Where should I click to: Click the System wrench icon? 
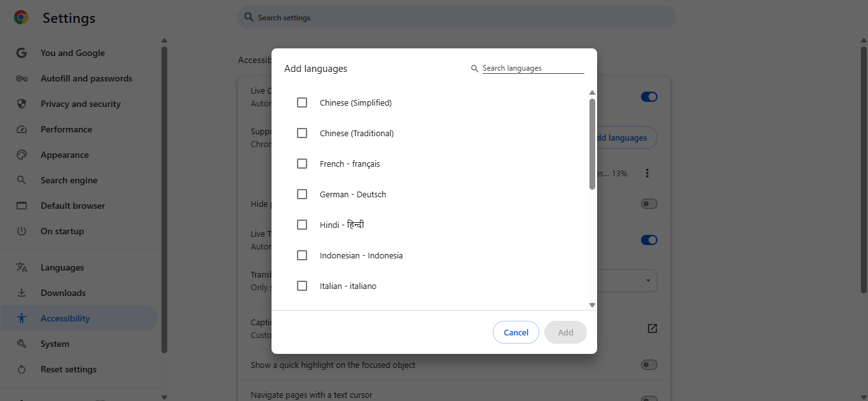tap(22, 344)
